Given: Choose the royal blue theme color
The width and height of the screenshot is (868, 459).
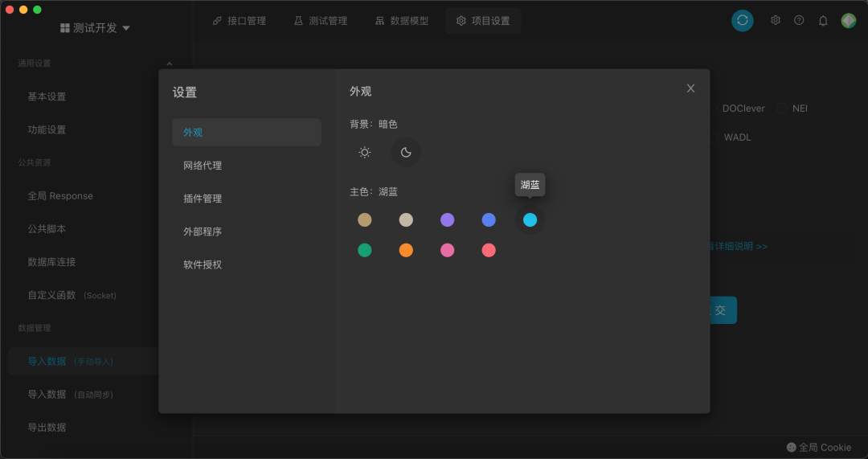Looking at the screenshot, I should [489, 219].
